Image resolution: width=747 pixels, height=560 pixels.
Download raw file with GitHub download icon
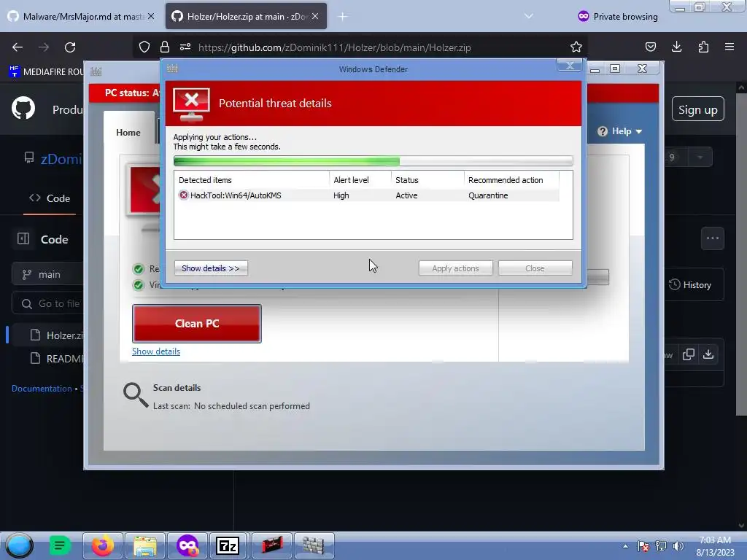pos(708,354)
